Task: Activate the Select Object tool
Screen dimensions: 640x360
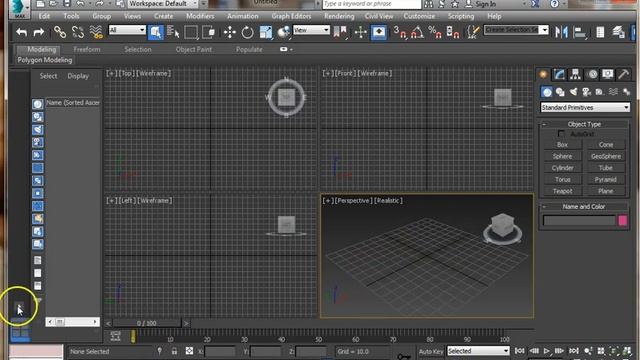Action: pyautogui.click(x=156, y=32)
